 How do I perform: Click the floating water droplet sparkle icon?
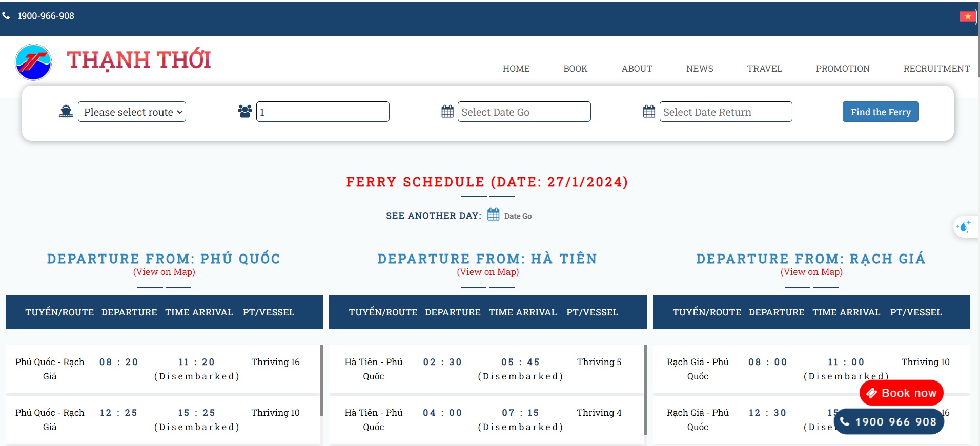point(964,226)
